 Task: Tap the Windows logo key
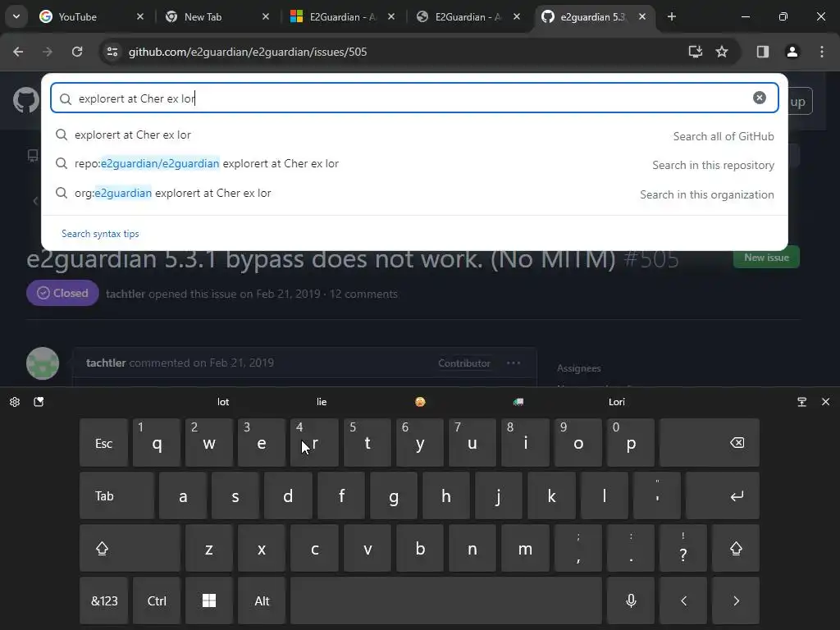point(209,600)
